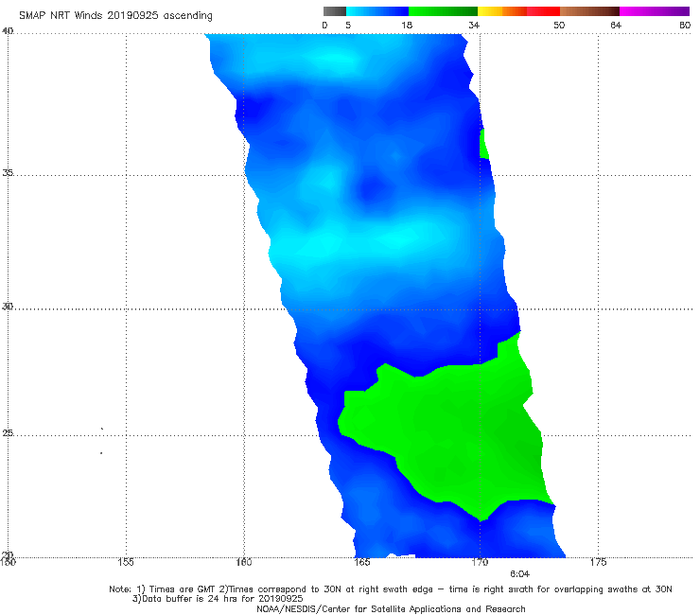Image resolution: width=700 pixels, height=615 pixels.
Task: Click the "50" color bar label
Action: click(x=559, y=25)
